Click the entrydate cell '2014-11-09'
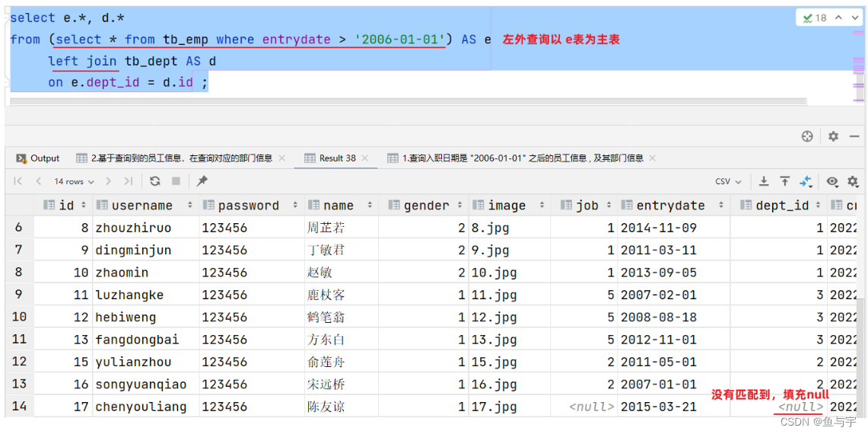Screen dimensions: 868x434 coord(674,228)
